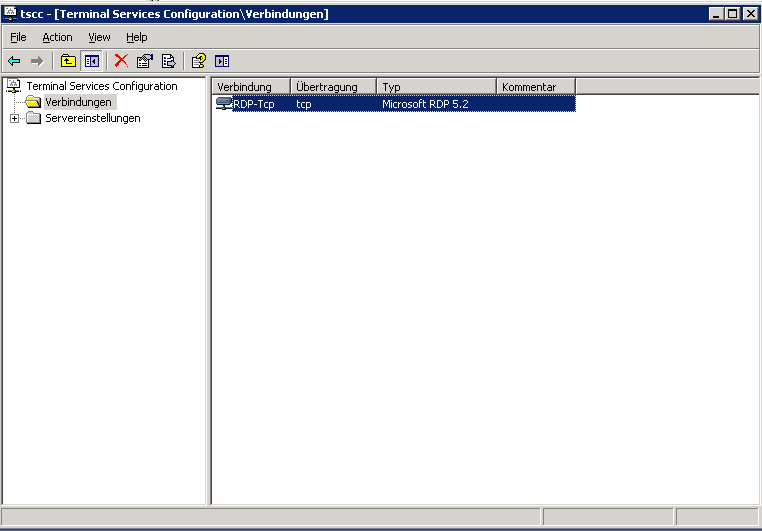Click the red Delete icon
This screenshot has height=531, width=762.
pyautogui.click(x=121, y=61)
